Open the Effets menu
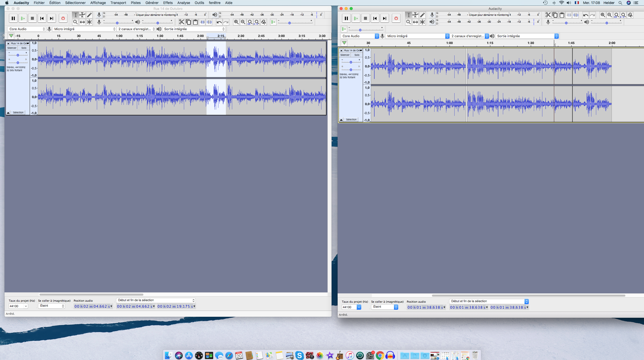The height and width of the screenshot is (360, 644). pyautogui.click(x=168, y=3)
